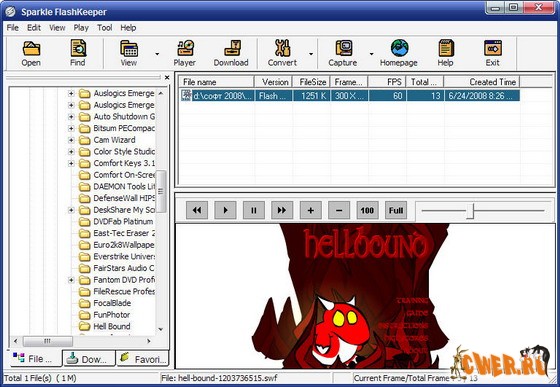Click the playback position slider handle

(x=471, y=211)
